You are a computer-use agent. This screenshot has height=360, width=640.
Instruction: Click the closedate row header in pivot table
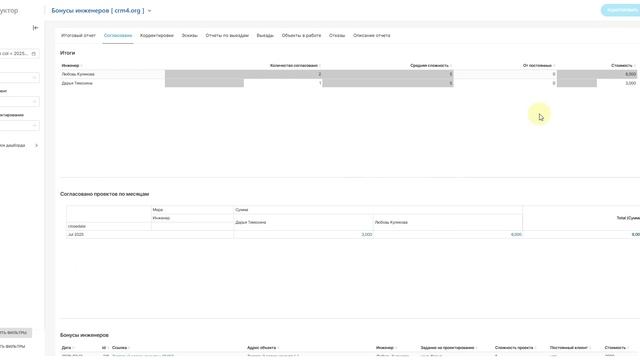point(77,226)
